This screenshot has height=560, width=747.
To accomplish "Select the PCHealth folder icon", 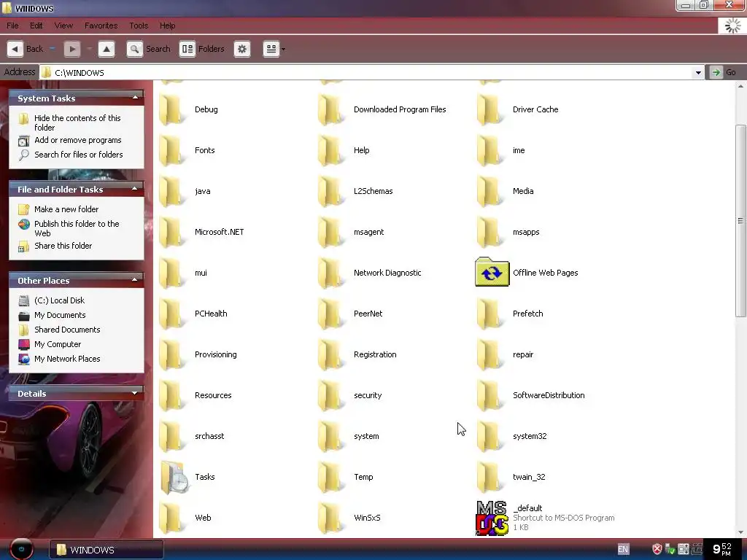I will pos(171,314).
